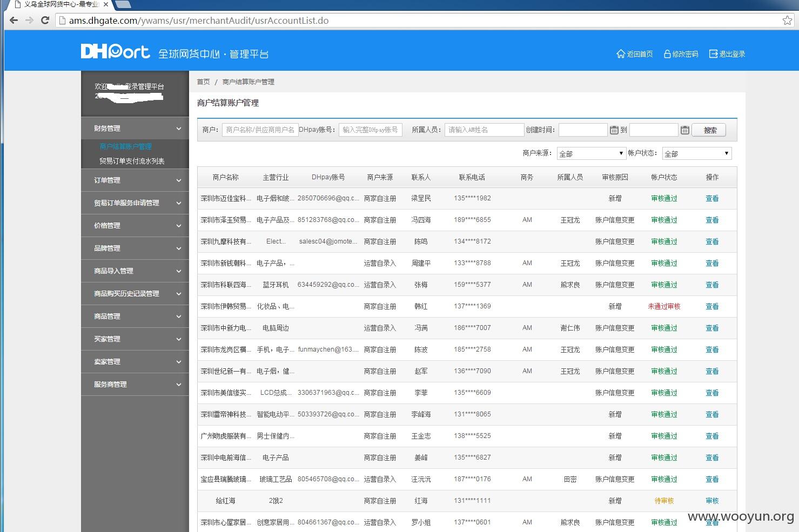The image size is (799, 532).
Task: Select 贸易订单支付流水列表 in sidebar
Action: coord(132,161)
